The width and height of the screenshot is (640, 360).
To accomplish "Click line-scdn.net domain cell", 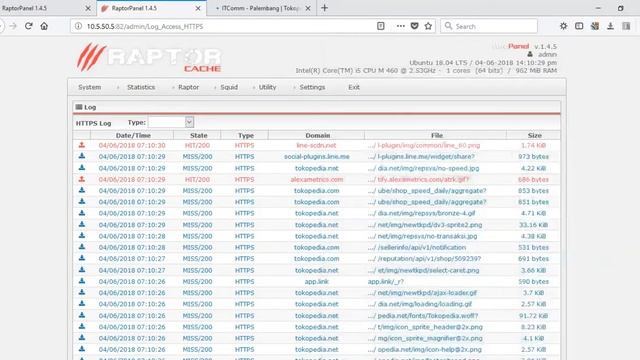I will tap(316, 145).
